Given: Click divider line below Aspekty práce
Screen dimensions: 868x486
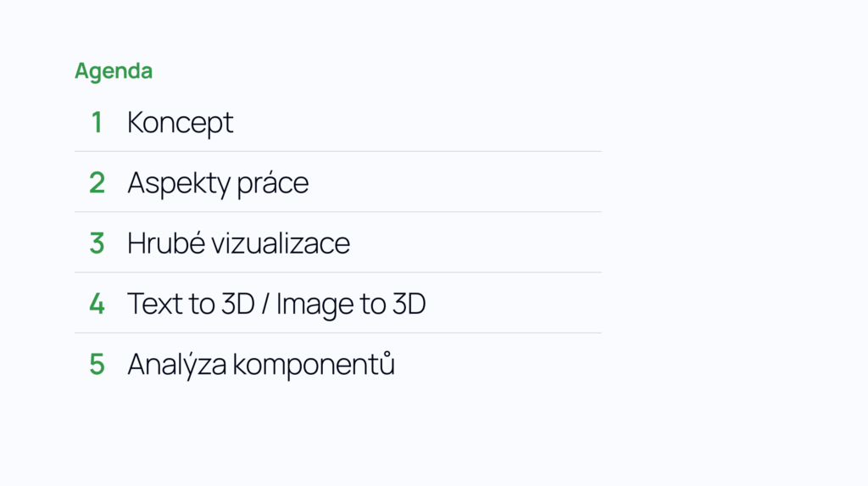Looking at the screenshot, I should [x=337, y=212].
